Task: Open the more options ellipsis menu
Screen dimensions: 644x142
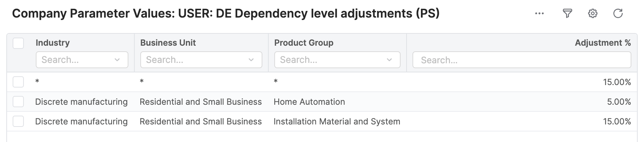Action: coord(539,14)
